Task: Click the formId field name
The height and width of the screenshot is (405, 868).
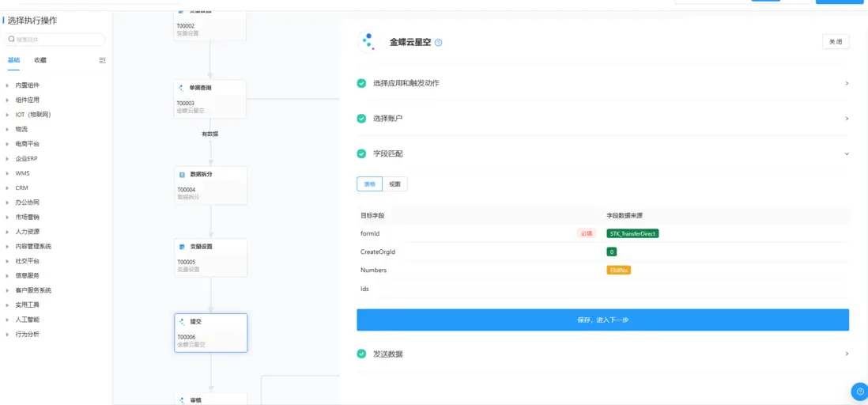Action: 370,234
